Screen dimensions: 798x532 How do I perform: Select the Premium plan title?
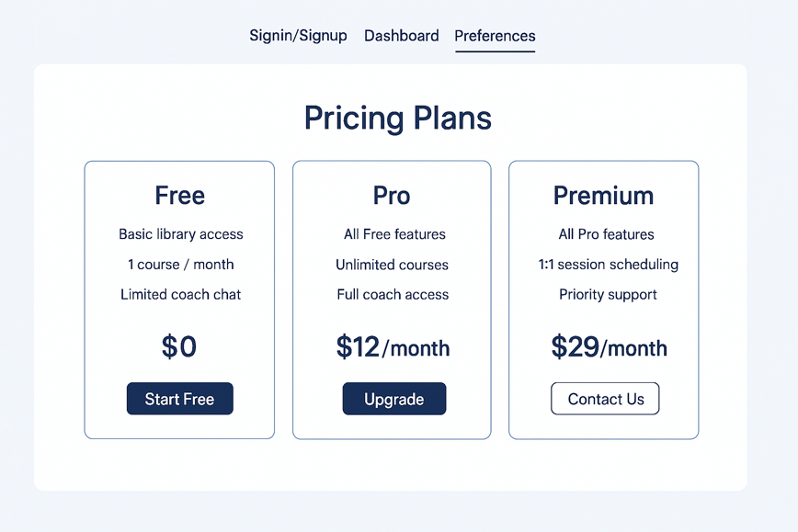pos(603,195)
